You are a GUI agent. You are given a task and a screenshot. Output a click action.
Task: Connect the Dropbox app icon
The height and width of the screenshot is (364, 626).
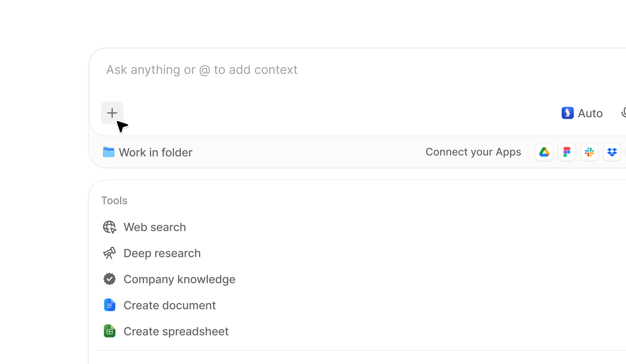tap(612, 152)
